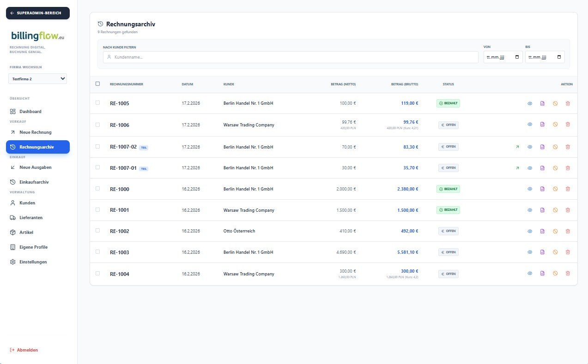Click the trash icon for RE-1002
This screenshot has width=588, height=364.
click(568, 231)
